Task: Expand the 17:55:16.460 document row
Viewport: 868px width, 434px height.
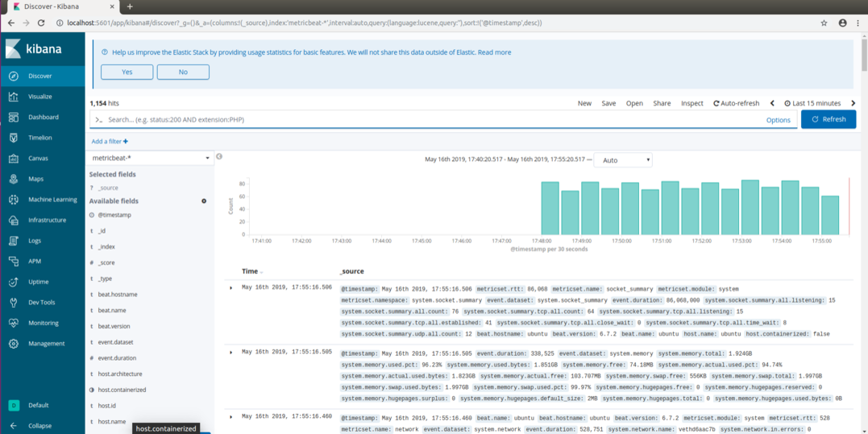Action: coord(231,417)
